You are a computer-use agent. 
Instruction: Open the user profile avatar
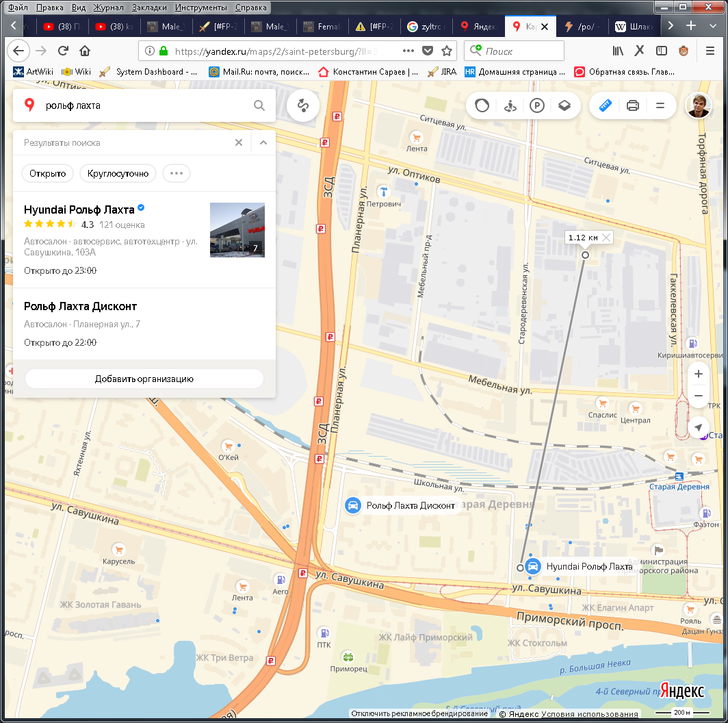(699, 105)
